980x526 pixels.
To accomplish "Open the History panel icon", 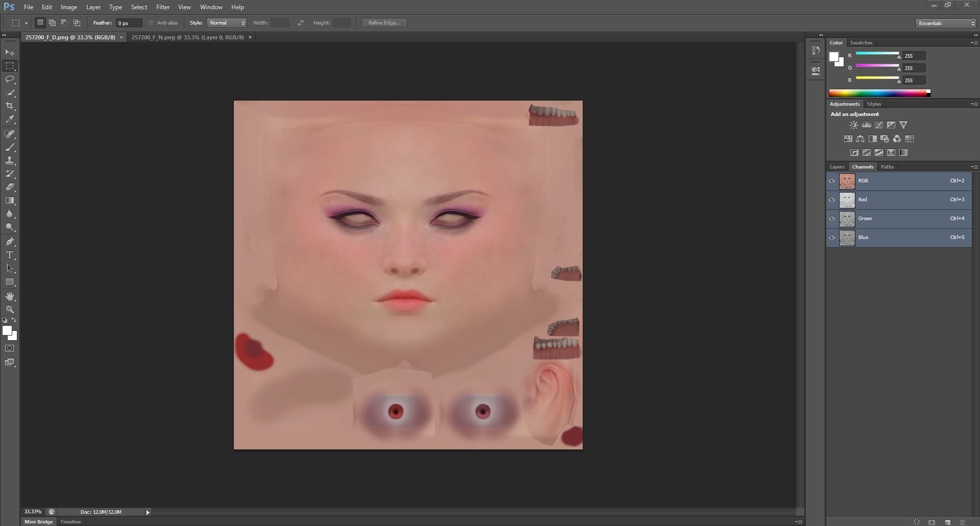I will [816, 51].
